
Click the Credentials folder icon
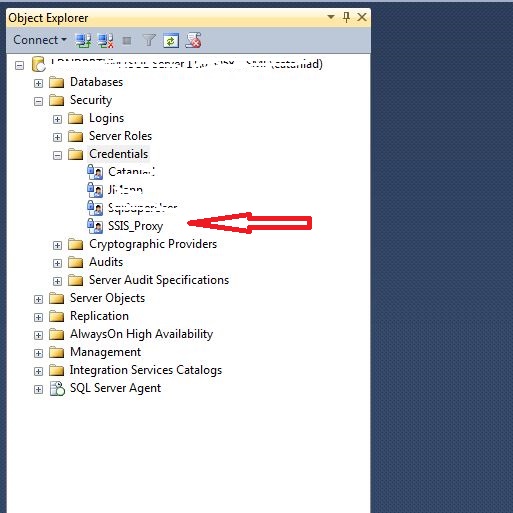pyautogui.click(x=75, y=154)
